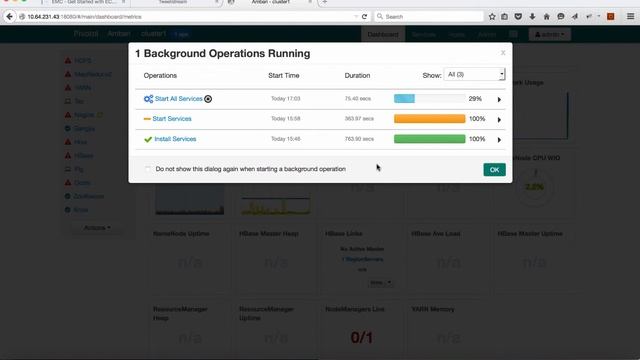Tick 'Do not show this dialog again' checkbox
640x360 pixels.
[148, 169]
